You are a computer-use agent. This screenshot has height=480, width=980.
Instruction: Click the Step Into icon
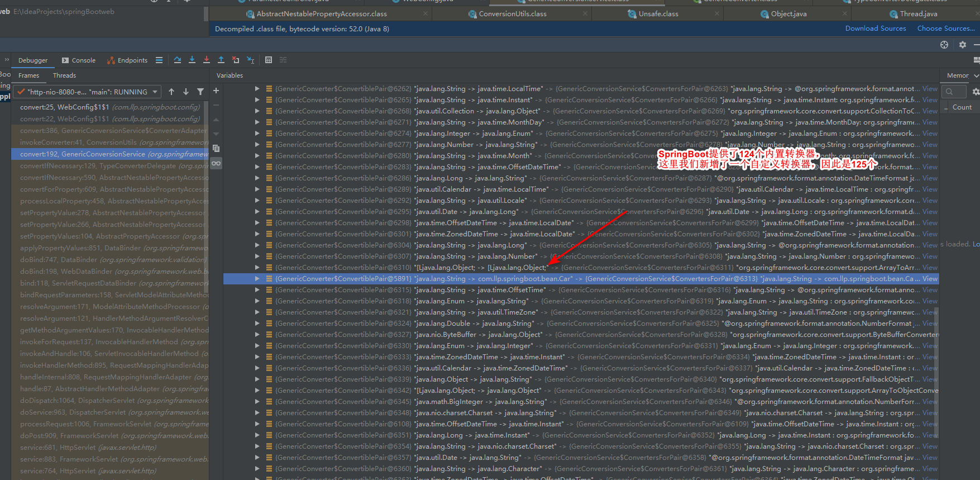click(x=192, y=60)
